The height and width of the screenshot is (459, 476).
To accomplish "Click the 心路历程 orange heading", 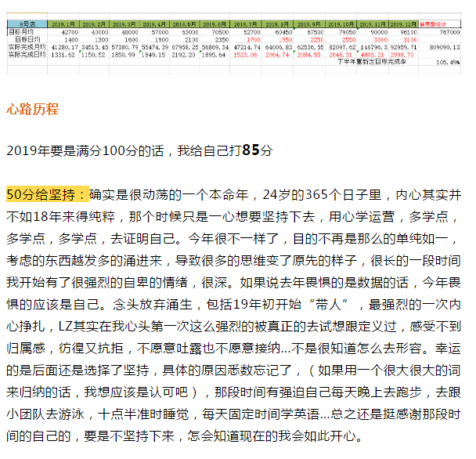I will coord(32,109).
